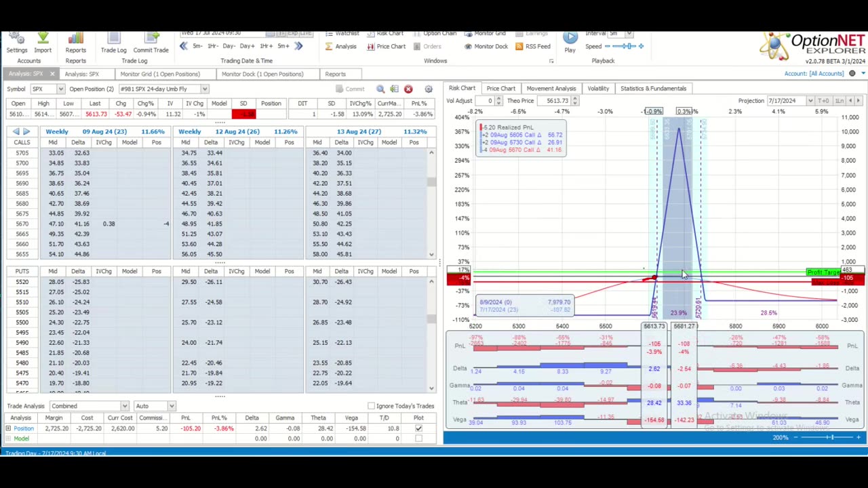Click the red delete circle icon

[x=408, y=89]
